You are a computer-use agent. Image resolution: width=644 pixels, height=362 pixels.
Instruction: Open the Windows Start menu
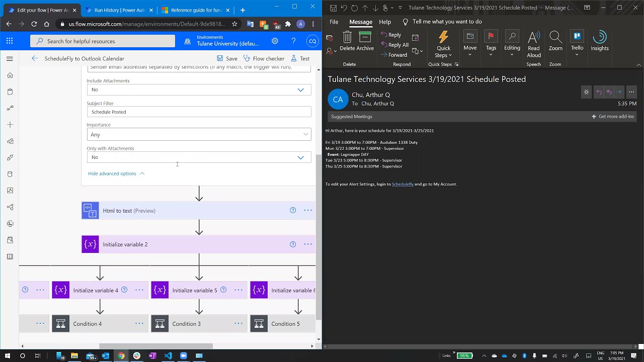(x=7, y=355)
